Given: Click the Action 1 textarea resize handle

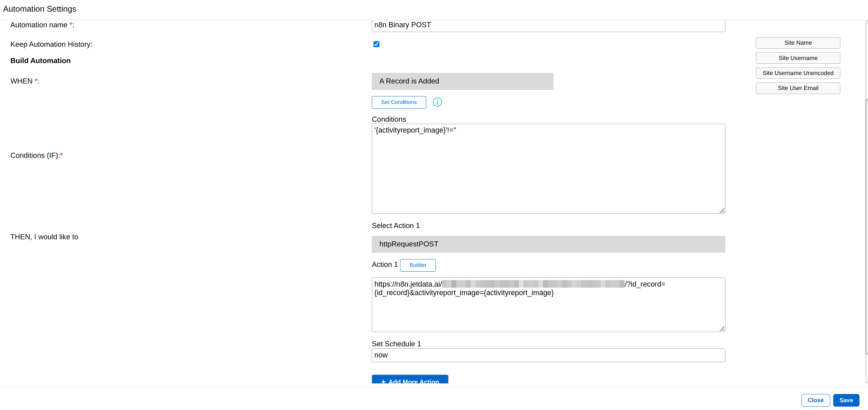Looking at the screenshot, I should (x=722, y=329).
